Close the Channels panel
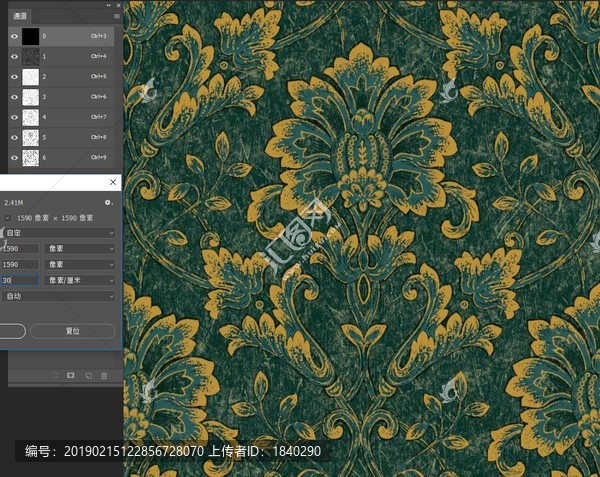The width and height of the screenshot is (600, 477). 118,5
